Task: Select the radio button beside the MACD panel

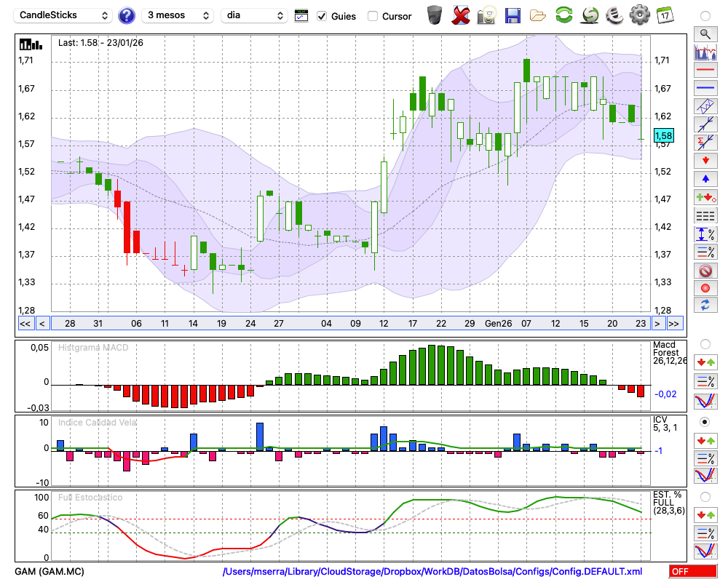Action: [x=705, y=343]
